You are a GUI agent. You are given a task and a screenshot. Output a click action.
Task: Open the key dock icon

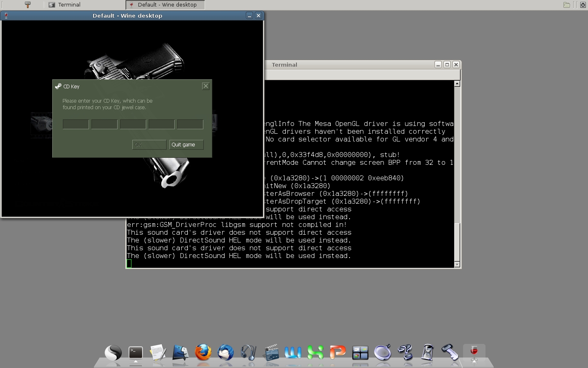pos(450,352)
